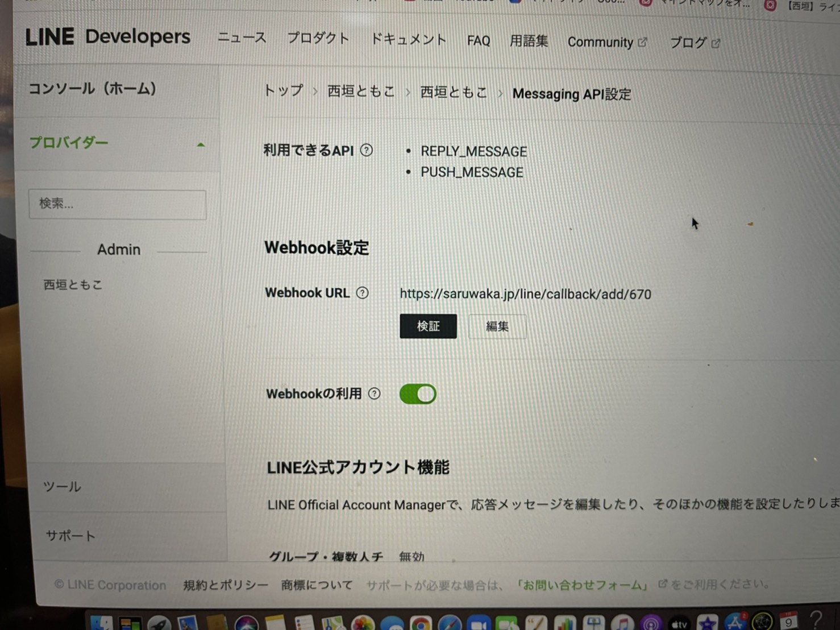This screenshot has height=630, width=840.
Task: Click the LINE Developers logo
Action: (108, 38)
